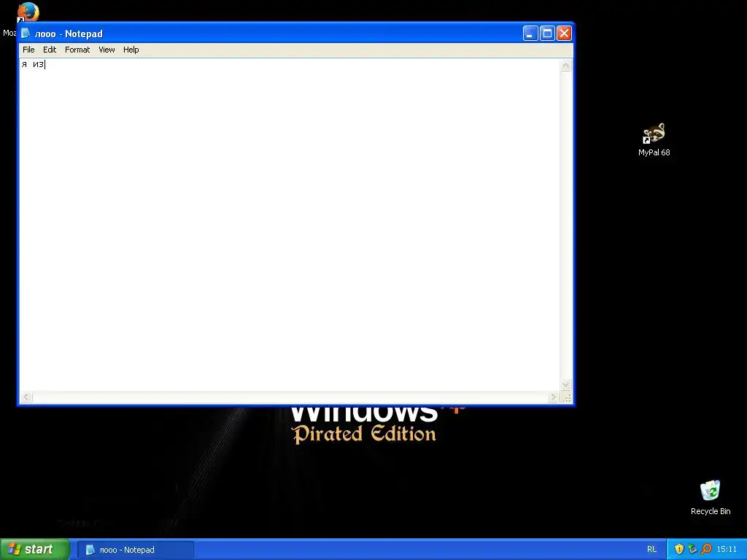Click the magnifier tray icon
Screen dimensions: 747x560
pyautogui.click(x=706, y=549)
